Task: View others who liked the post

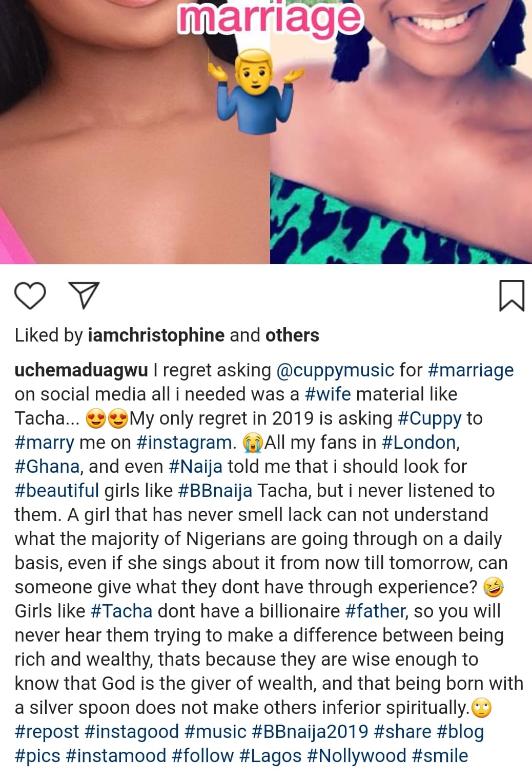Action: pos(292,335)
